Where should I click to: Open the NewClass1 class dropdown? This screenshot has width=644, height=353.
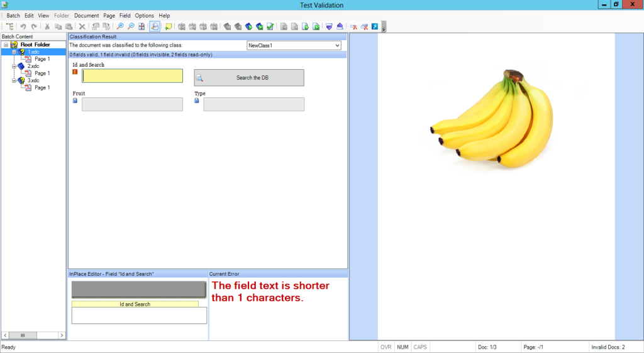[x=337, y=45]
